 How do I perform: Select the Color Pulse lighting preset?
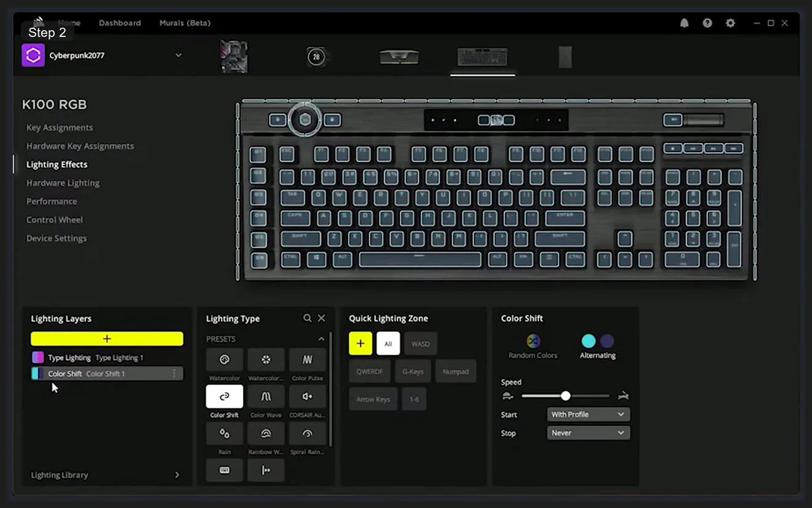308,360
